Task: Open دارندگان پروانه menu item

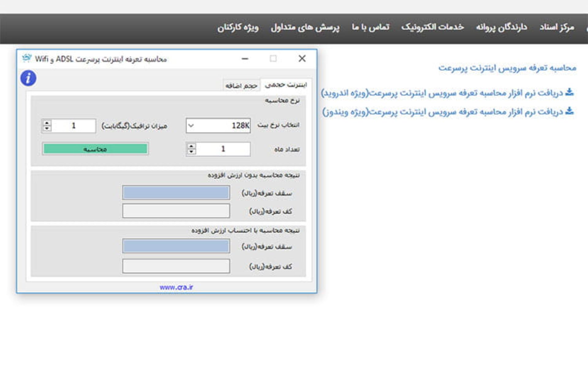Action: click(502, 27)
